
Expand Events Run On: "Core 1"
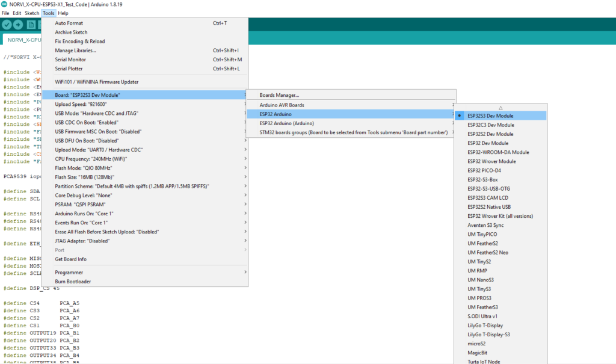pyautogui.click(x=144, y=223)
